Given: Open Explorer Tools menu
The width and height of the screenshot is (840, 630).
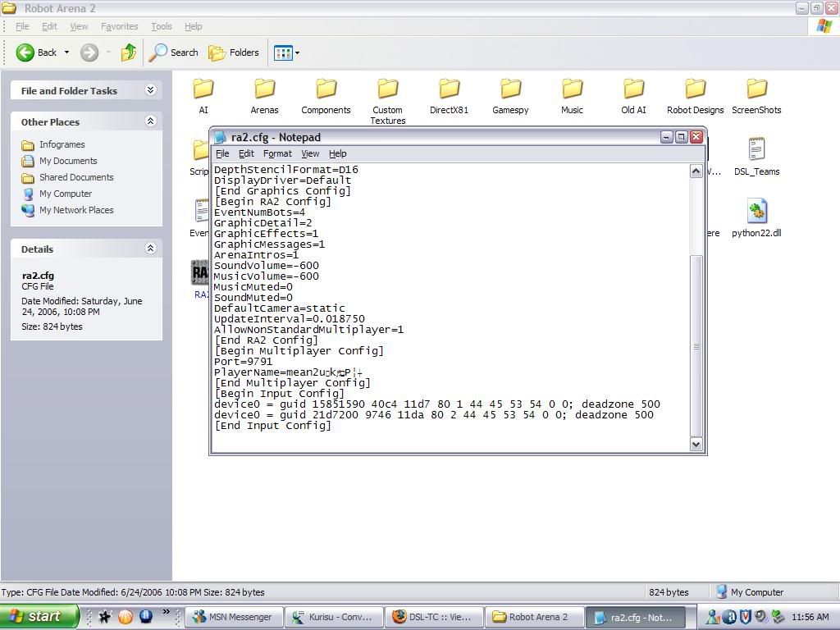Looking at the screenshot, I should coord(162,26).
